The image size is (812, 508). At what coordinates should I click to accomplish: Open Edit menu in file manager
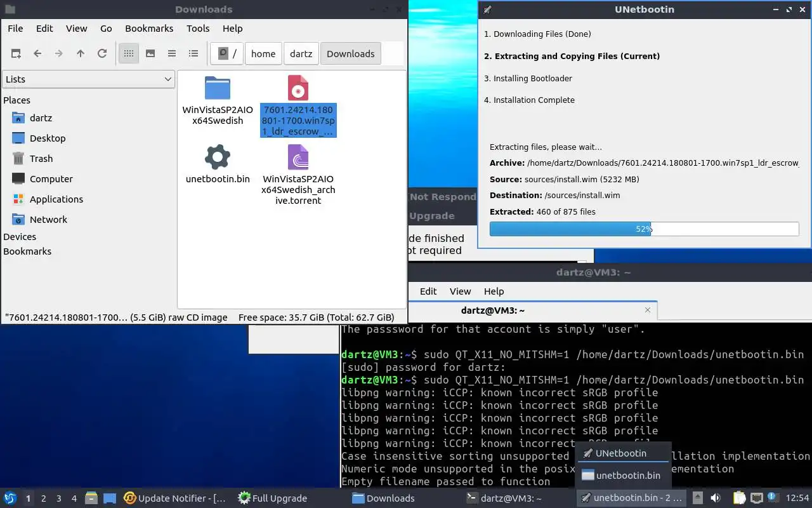(x=44, y=29)
